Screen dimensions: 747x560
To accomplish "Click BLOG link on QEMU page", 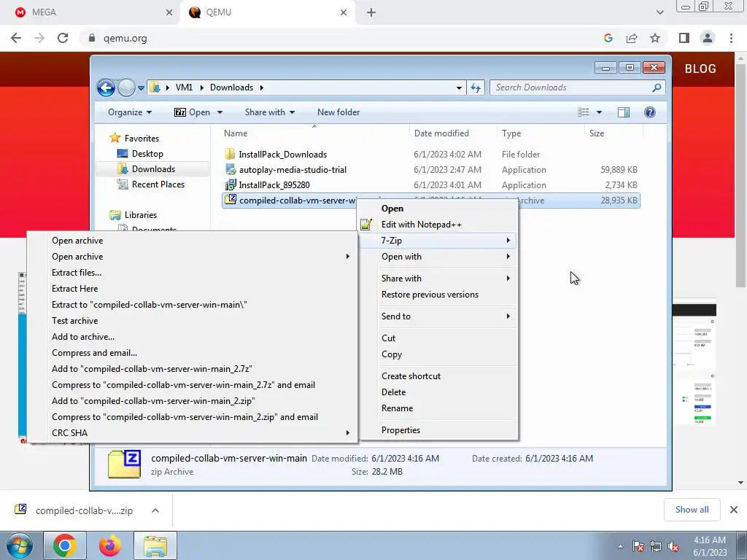I will [x=700, y=69].
